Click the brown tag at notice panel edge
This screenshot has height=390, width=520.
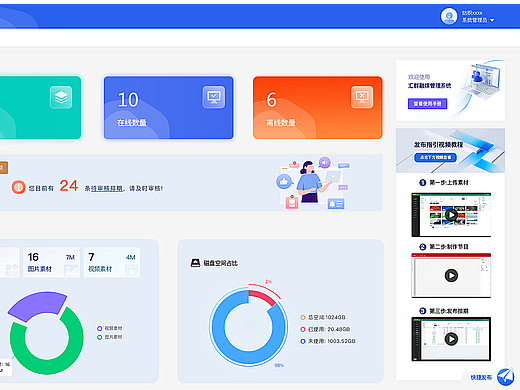pyautogui.click(x=3, y=168)
